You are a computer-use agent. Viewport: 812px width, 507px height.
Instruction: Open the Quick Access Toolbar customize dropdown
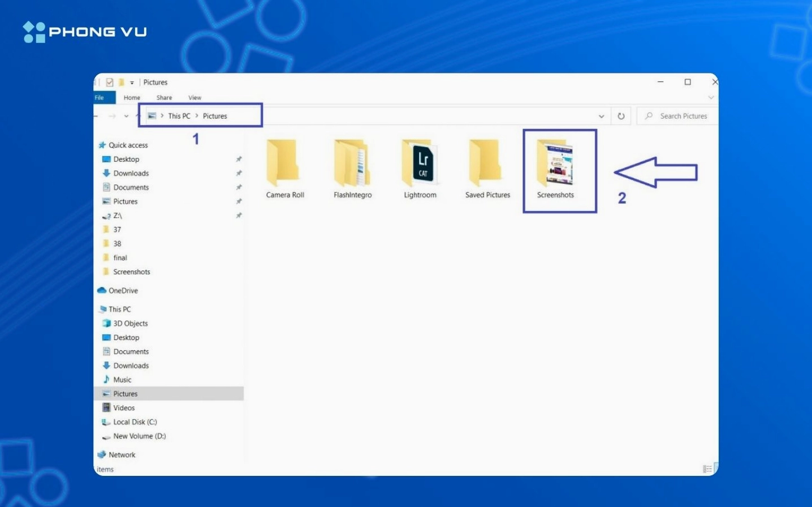[132, 83]
